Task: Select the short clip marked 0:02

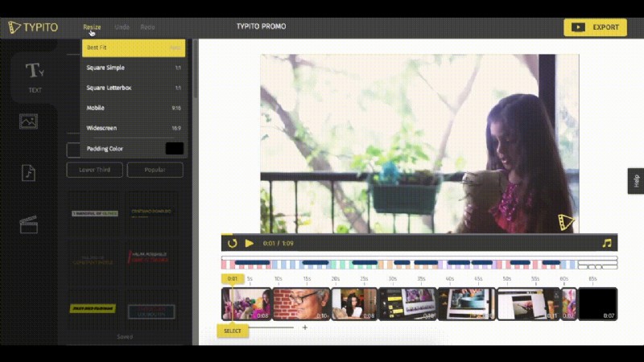Action: (x=569, y=304)
